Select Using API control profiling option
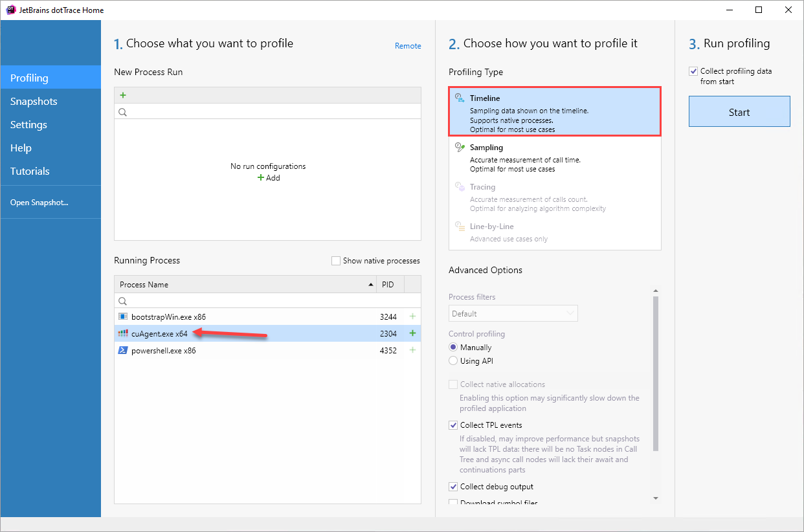Image resolution: width=804 pixels, height=532 pixels. click(x=453, y=361)
